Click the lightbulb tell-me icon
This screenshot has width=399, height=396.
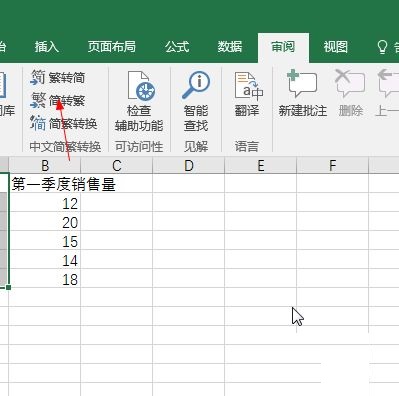point(383,47)
